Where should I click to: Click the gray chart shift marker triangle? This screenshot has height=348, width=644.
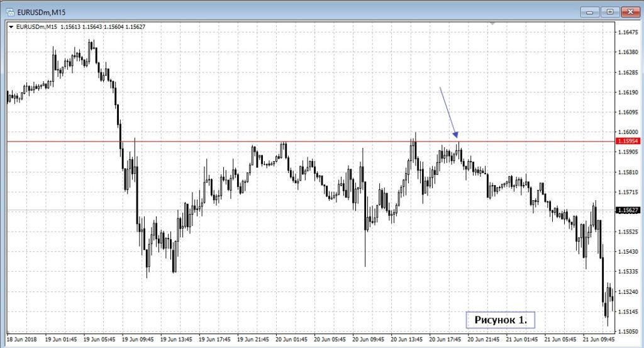coord(492,23)
